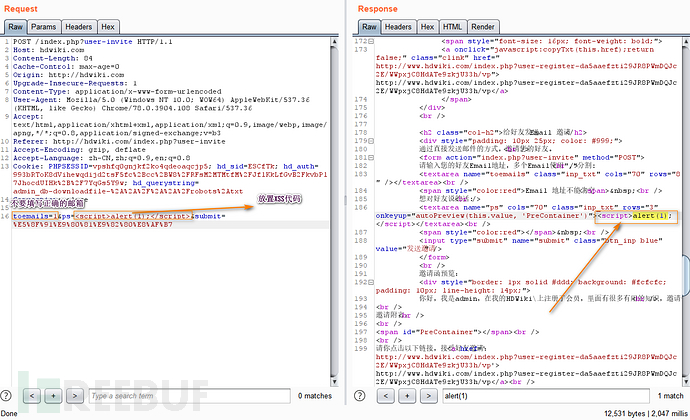Open the Response HTML tab

(x=452, y=27)
